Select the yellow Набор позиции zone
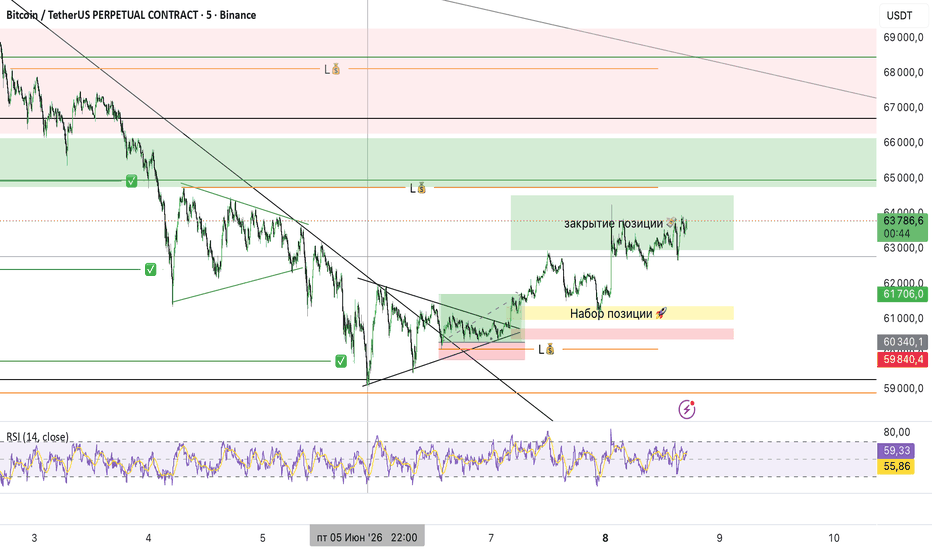This screenshot has height=550, width=932. coord(628,313)
